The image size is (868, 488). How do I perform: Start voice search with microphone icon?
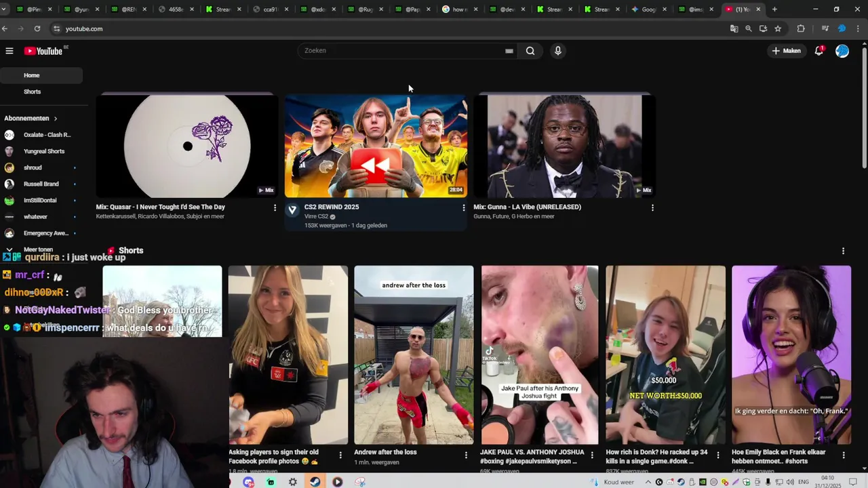pyautogui.click(x=557, y=51)
